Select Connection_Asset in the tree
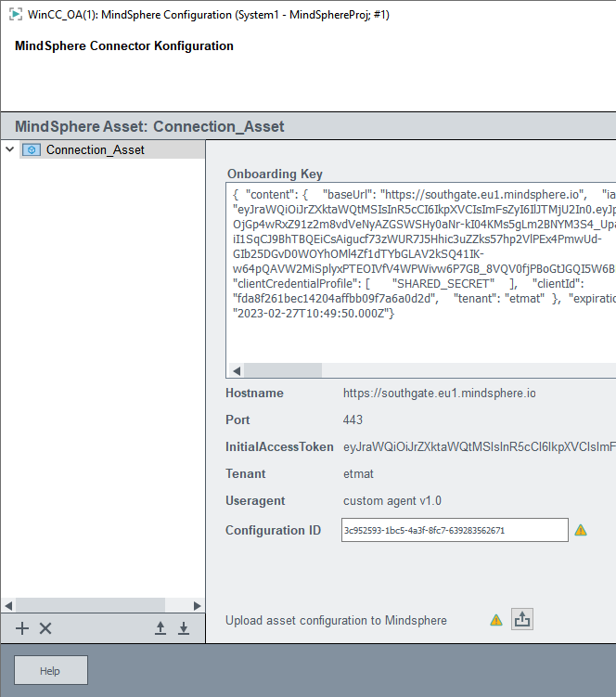Viewport: 616px width, 697px height. (x=95, y=149)
